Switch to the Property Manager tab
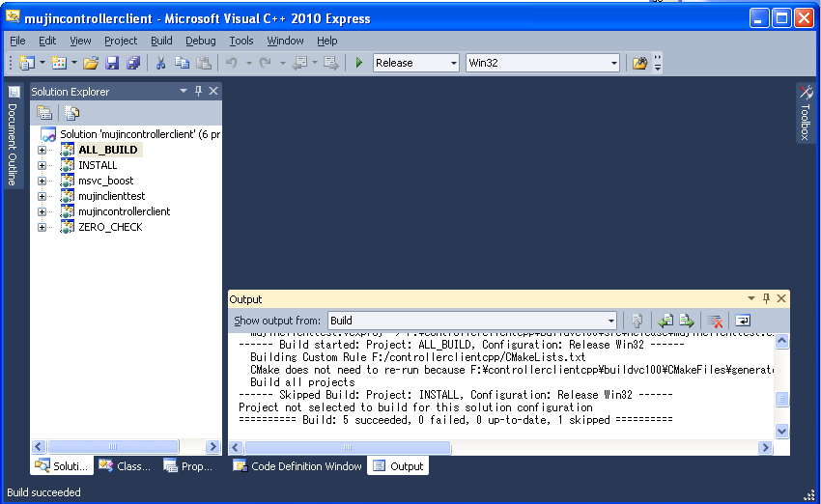 188,465
